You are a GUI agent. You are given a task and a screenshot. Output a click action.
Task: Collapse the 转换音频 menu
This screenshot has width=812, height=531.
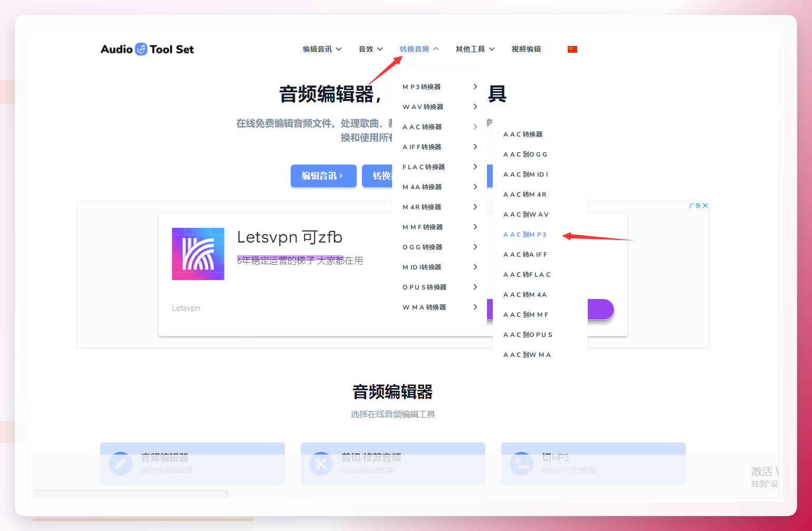coord(419,49)
